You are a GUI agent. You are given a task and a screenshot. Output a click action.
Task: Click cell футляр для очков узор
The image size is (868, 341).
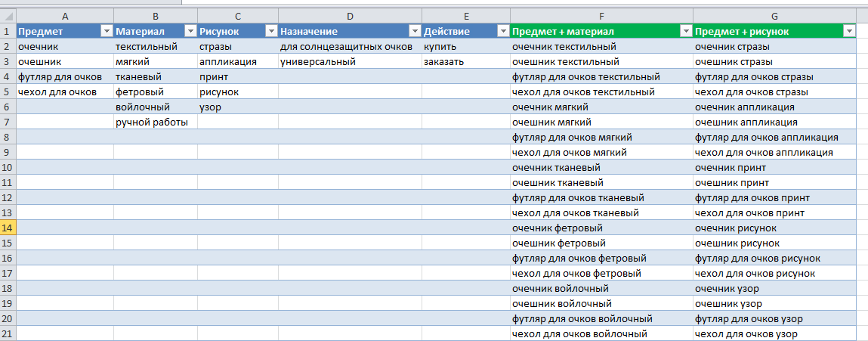[774, 318]
